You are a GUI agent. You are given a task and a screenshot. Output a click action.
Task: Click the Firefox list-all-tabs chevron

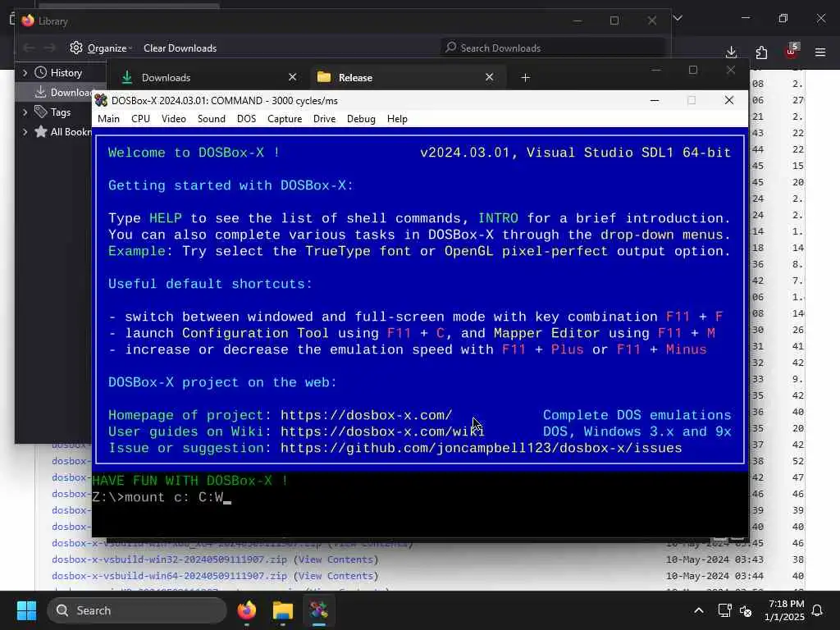(678, 18)
